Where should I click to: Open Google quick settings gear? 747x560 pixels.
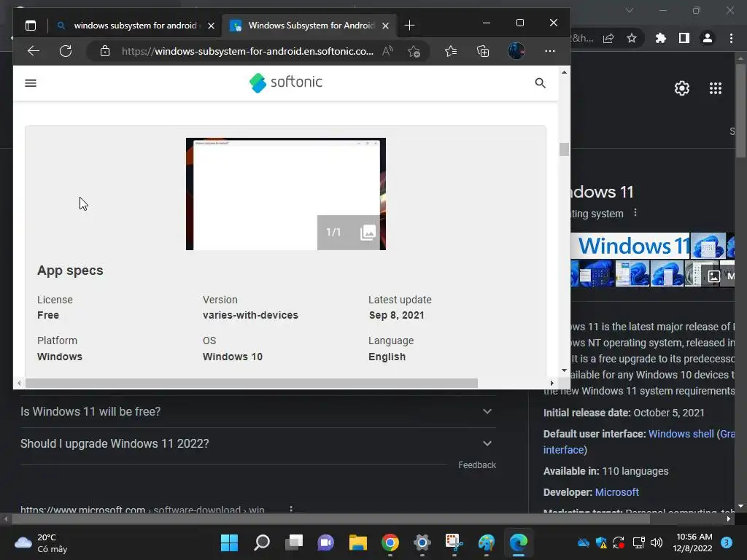click(682, 88)
